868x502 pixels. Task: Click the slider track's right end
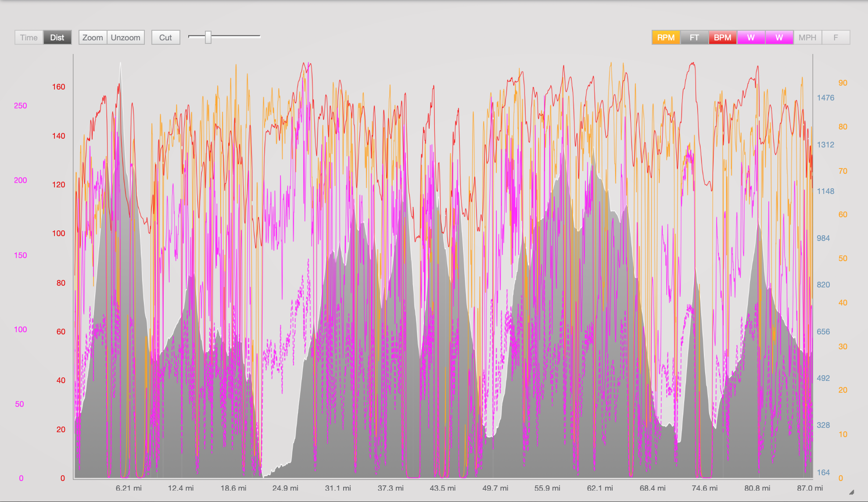click(x=258, y=36)
